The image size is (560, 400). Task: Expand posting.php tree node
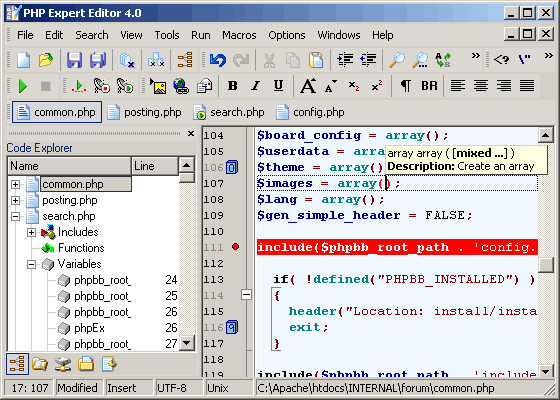point(15,200)
